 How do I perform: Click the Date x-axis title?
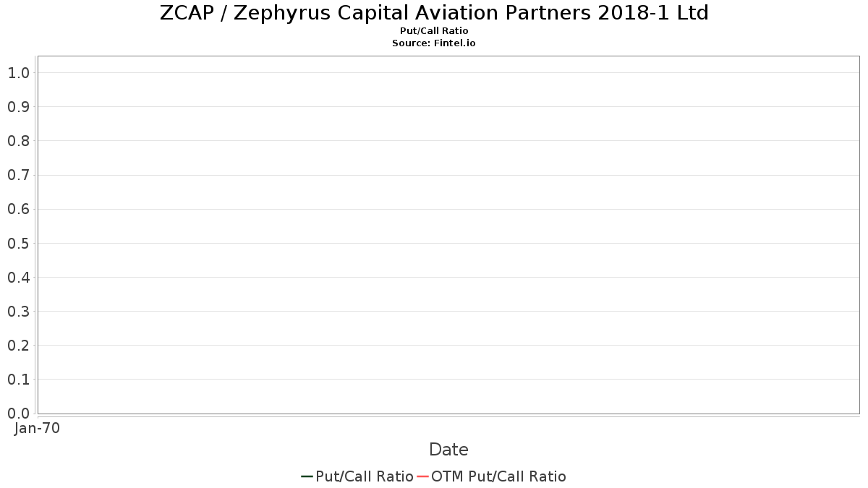click(448, 450)
